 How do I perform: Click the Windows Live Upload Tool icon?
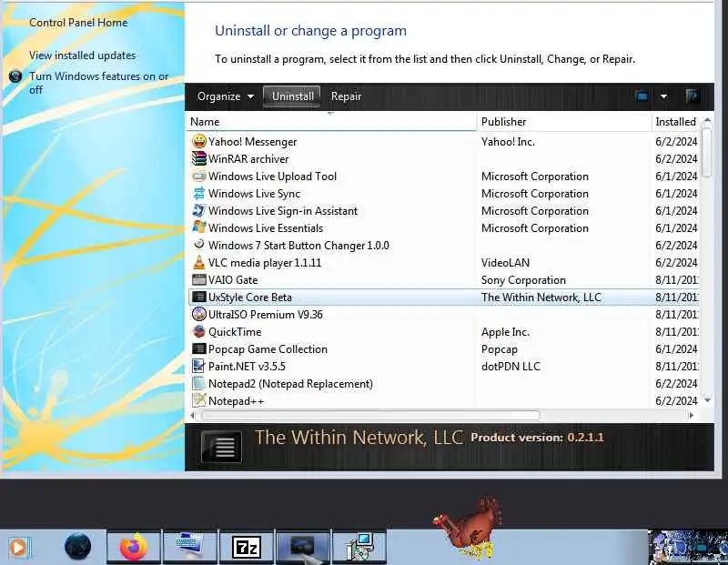click(x=199, y=176)
